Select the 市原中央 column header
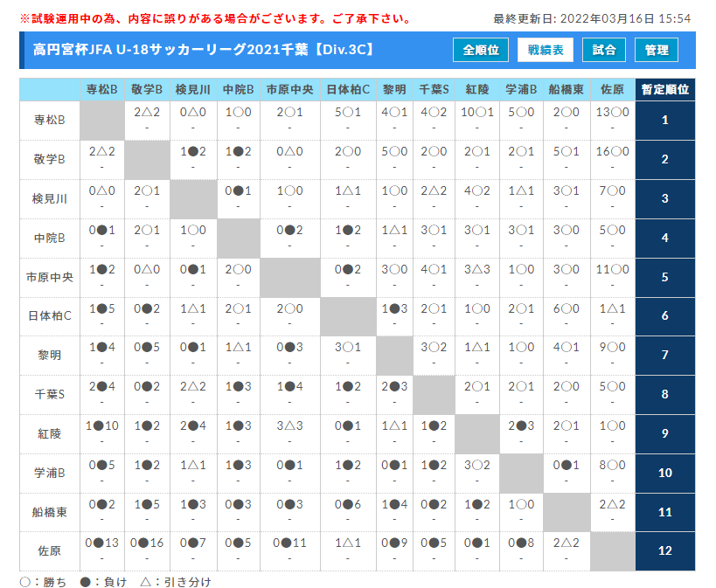716x588 pixels. tap(290, 89)
